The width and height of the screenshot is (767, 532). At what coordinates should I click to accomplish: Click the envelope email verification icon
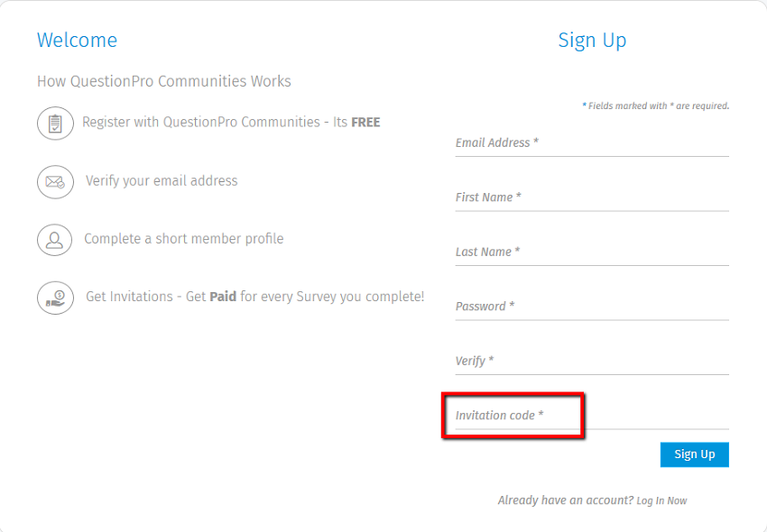(55, 181)
